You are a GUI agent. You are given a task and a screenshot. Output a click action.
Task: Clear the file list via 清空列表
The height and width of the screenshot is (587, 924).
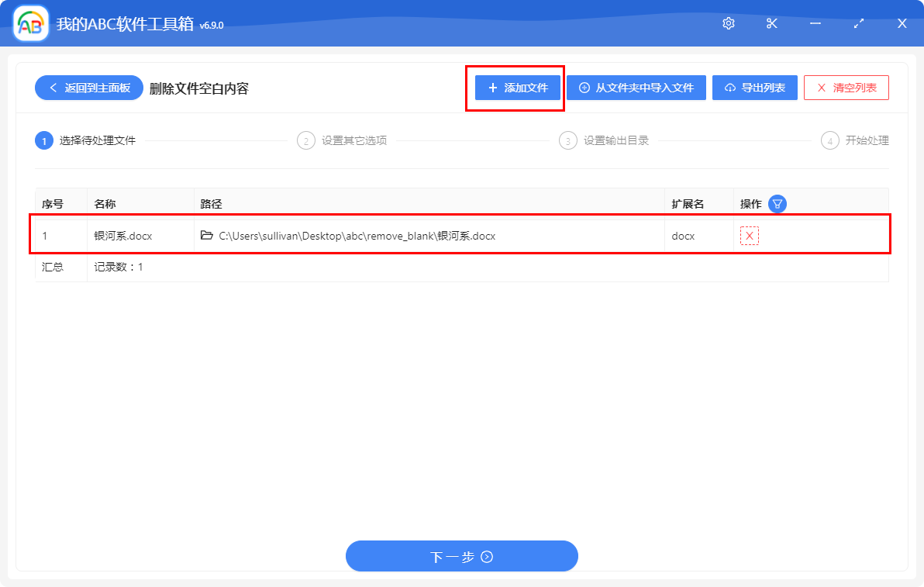click(846, 88)
